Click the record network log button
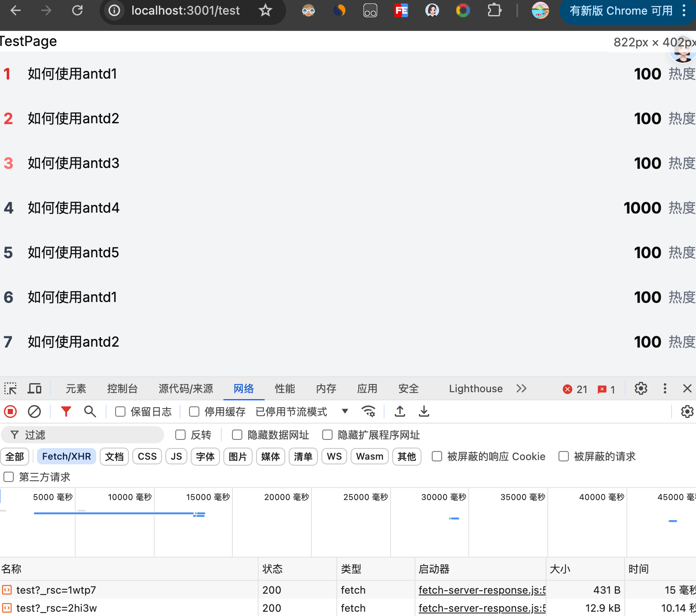The width and height of the screenshot is (696, 616). point(10,412)
